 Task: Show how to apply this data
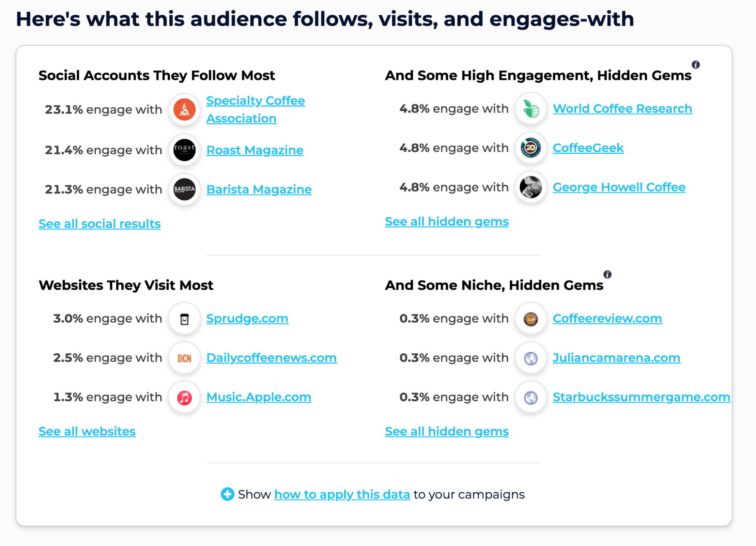coord(342,494)
